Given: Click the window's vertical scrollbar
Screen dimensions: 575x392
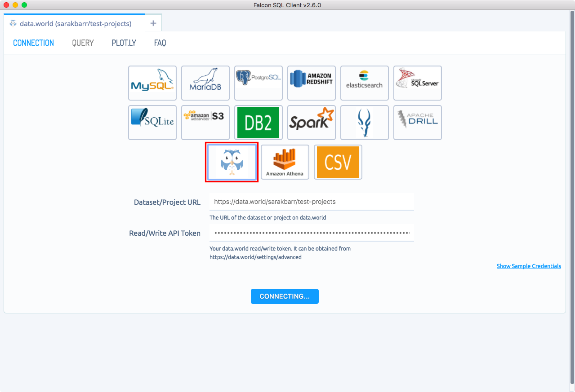Looking at the screenshot, I should tap(572, 198).
